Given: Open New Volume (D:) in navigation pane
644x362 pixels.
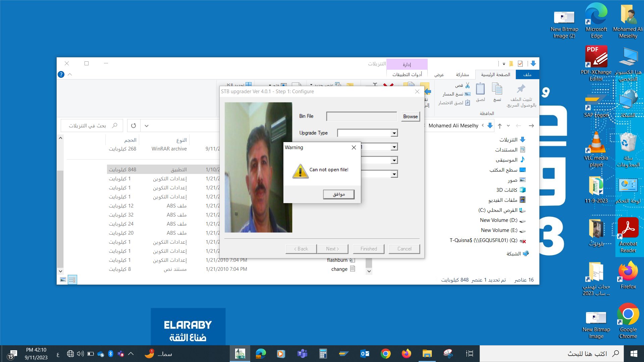Looking at the screenshot, I should 502,220.
